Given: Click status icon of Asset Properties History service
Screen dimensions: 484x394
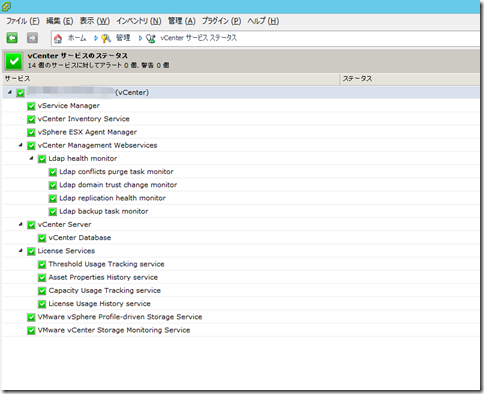Looking at the screenshot, I should (42, 278).
